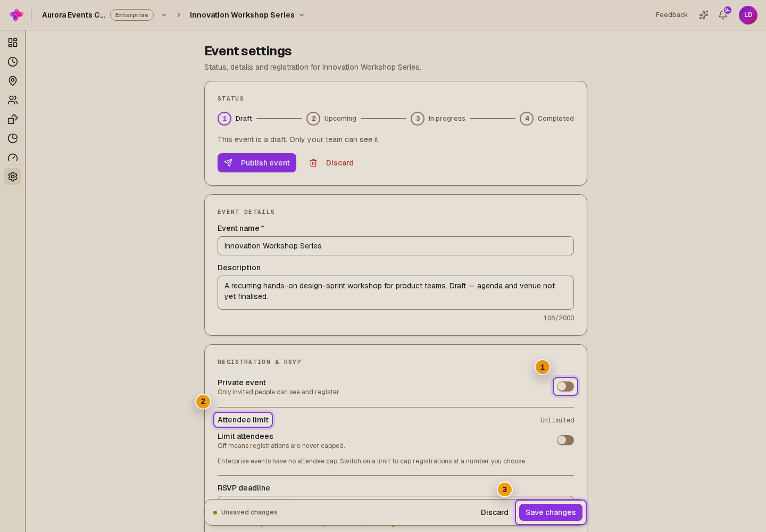This screenshot has width=766, height=532.
Task: Open the sparkles assistant icon in header
Action: tap(704, 15)
